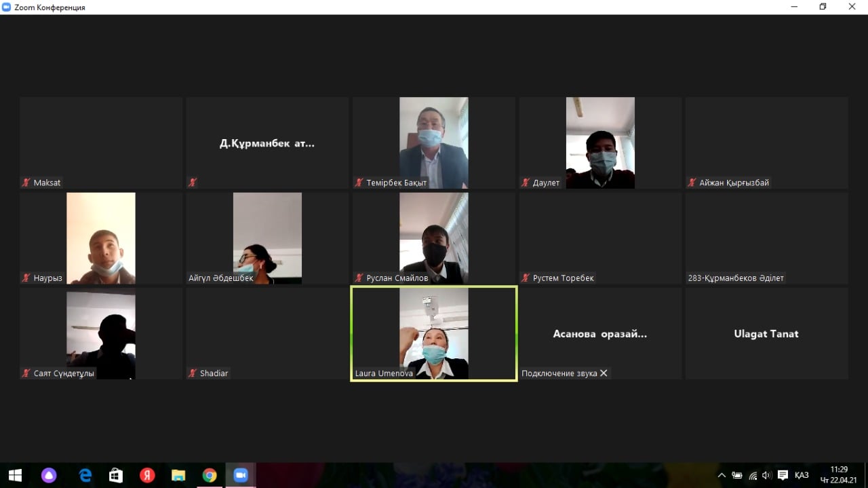Click the Laura Umenova name label
Image resolution: width=868 pixels, height=488 pixels.
coord(384,373)
